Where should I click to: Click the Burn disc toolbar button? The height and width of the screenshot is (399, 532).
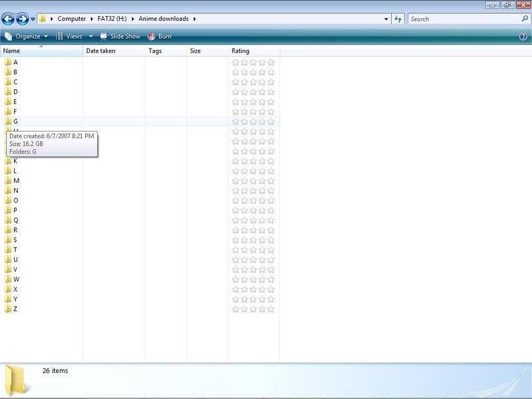(159, 37)
